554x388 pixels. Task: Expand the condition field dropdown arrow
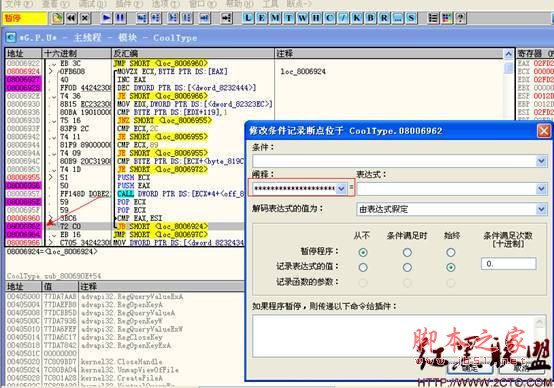pos(541,161)
